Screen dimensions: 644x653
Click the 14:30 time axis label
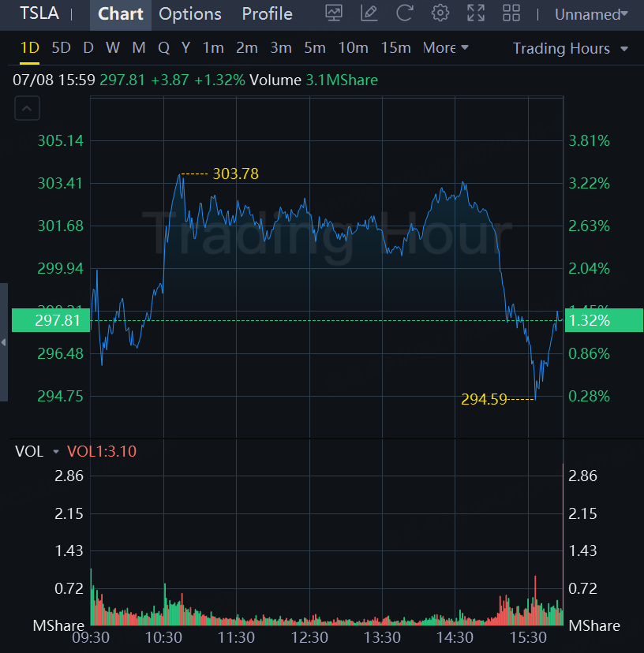tap(455, 637)
